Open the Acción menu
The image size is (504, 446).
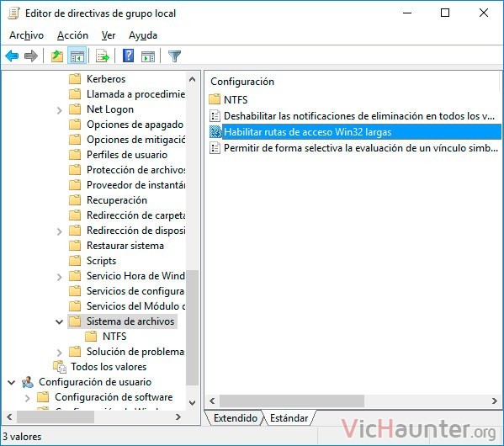pos(72,35)
